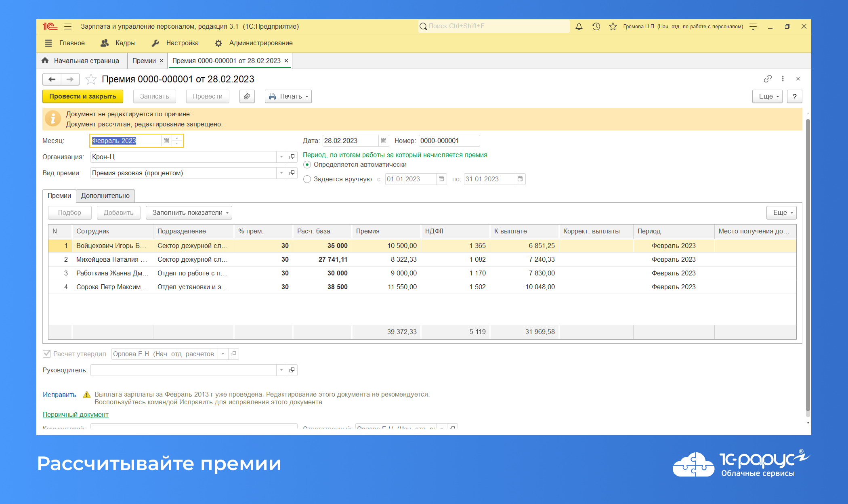Select the Определяется автоматически option
This screenshot has height=504, width=848.
[308, 164]
